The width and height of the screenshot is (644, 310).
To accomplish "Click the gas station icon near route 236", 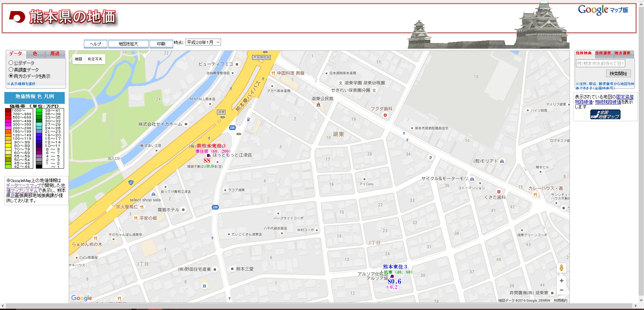I will point(249,119).
